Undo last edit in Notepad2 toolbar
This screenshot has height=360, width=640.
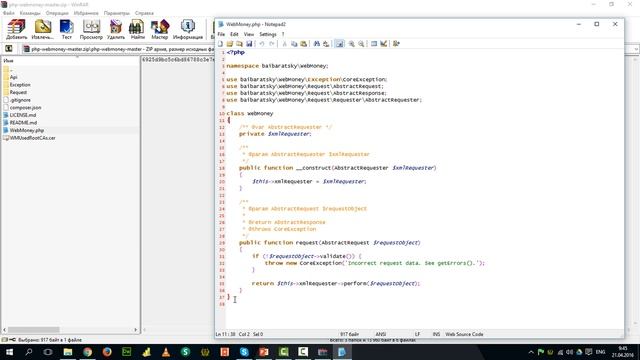point(262,44)
